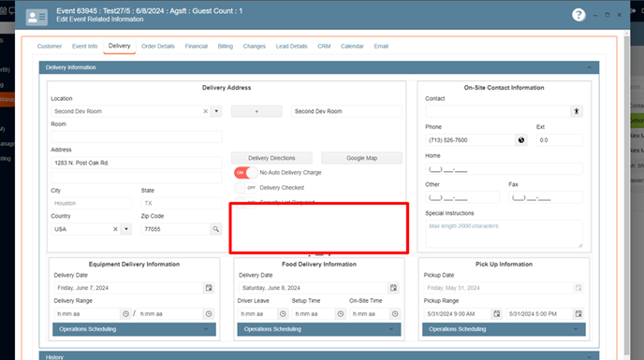Click the Fax number field

(546, 198)
